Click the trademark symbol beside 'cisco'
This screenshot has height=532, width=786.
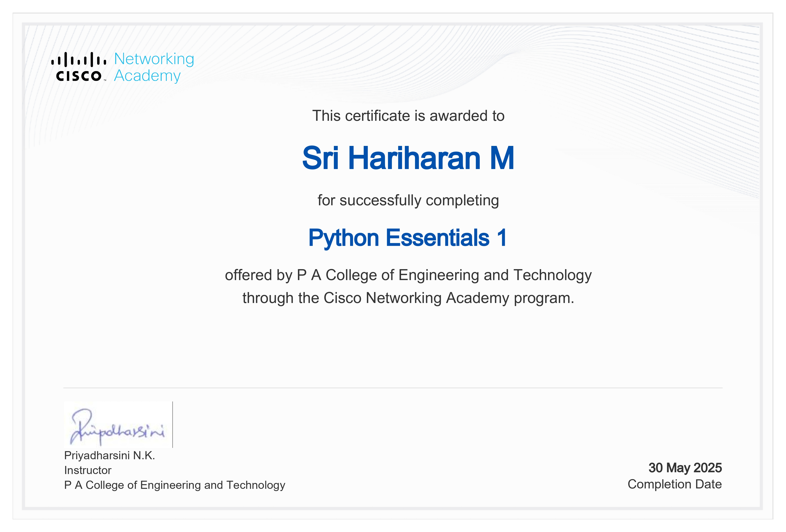tap(105, 80)
